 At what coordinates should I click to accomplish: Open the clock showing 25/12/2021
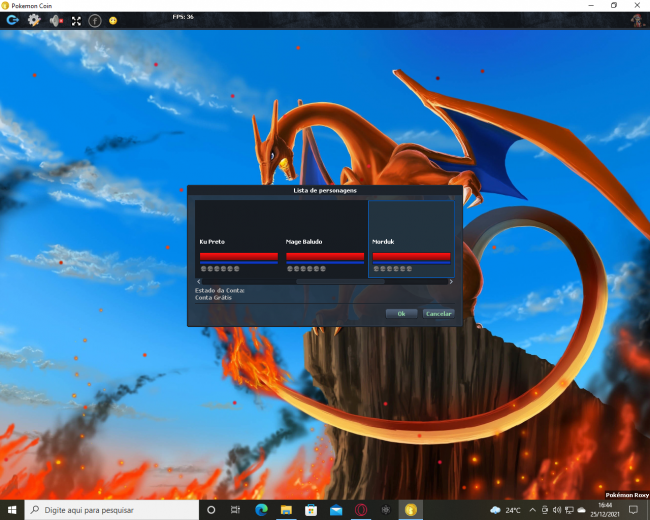[x=604, y=510]
